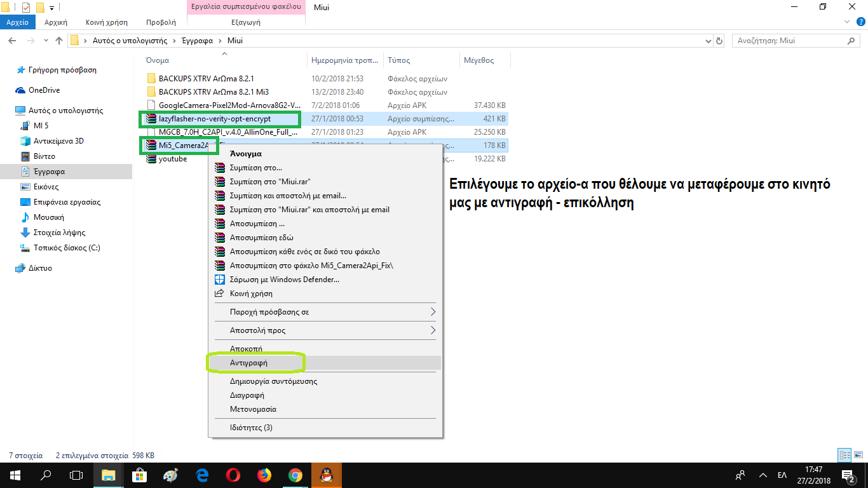This screenshot has height=488, width=868.
Task: Open 'Στοιχεία λήψης' in navigation pane
Action: [x=59, y=233]
